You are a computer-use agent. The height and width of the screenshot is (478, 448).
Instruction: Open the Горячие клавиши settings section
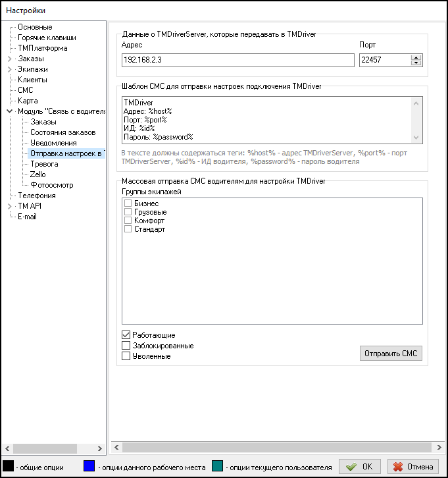pos(46,38)
